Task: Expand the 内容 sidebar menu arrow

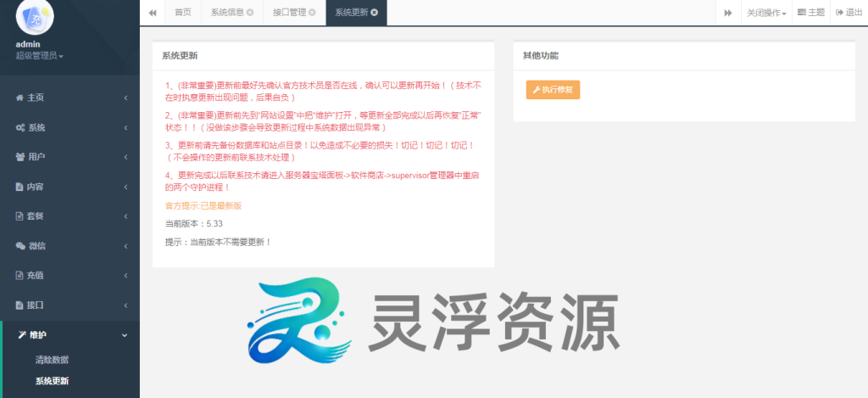Action: click(x=125, y=187)
